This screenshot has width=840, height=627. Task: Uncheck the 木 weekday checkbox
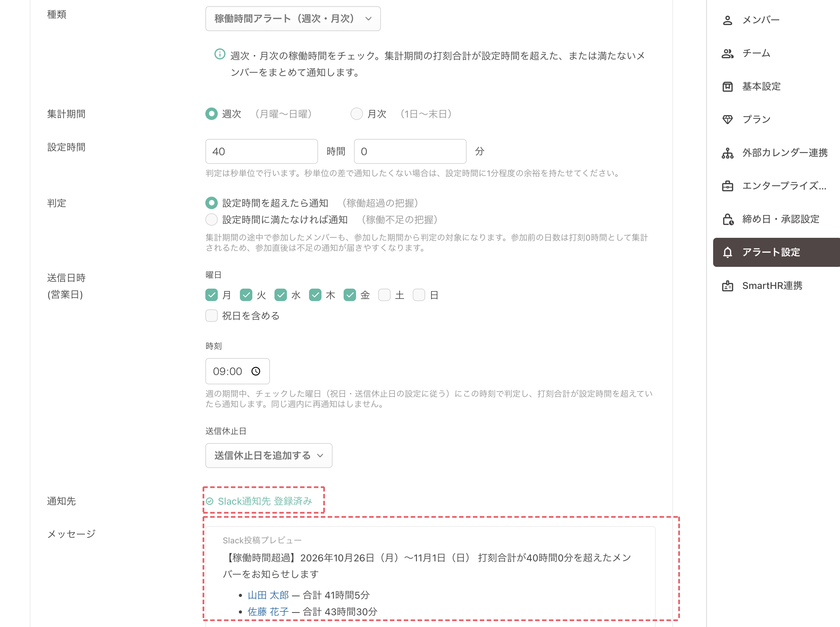click(315, 295)
